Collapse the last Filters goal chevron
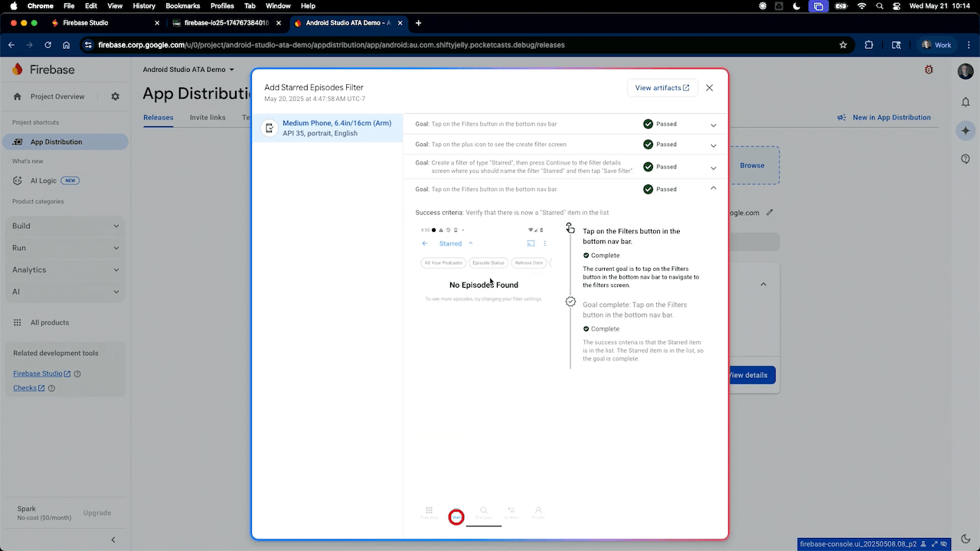Screen dimensions: 980x551 point(713,188)
